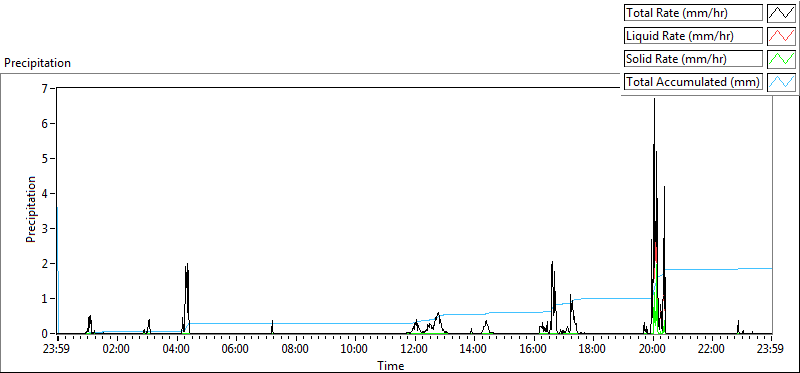Click the 04:00 x-axis time label
Viewport: 800px width, 373px height.
[x=176, y=350]
